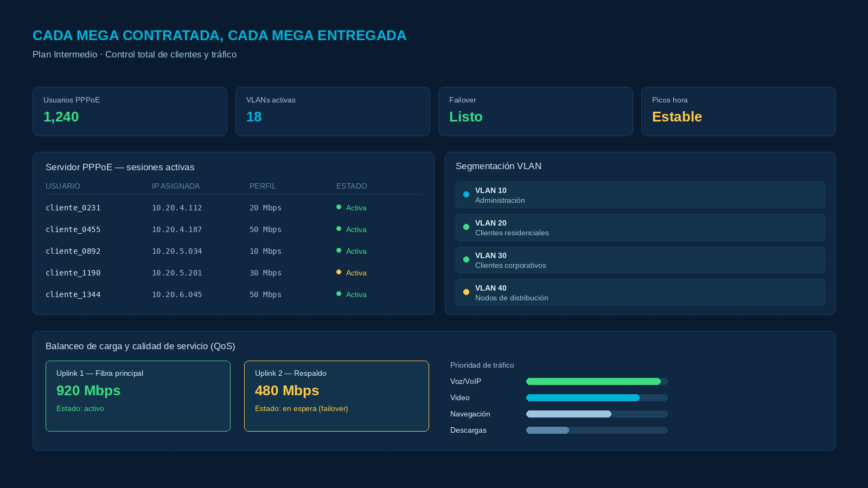Click the VLAN 40 yellow status dot
The height and width of the screenshot is (488, 868).
[466, 292]
